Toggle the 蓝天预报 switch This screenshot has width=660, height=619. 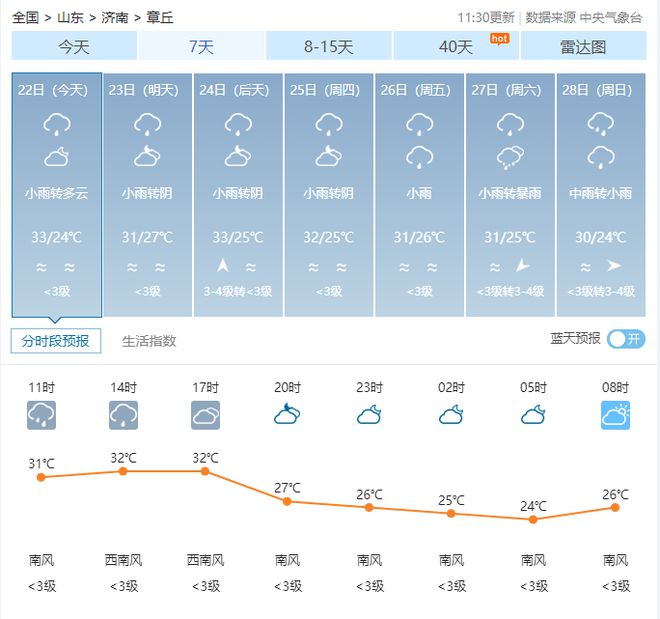tap(626, 339)
